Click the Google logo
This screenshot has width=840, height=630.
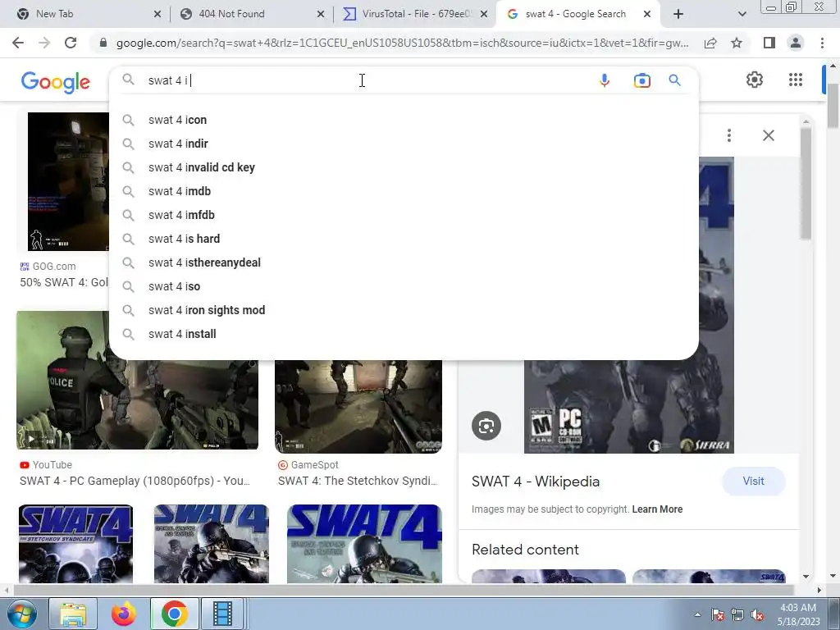[56, 82]
